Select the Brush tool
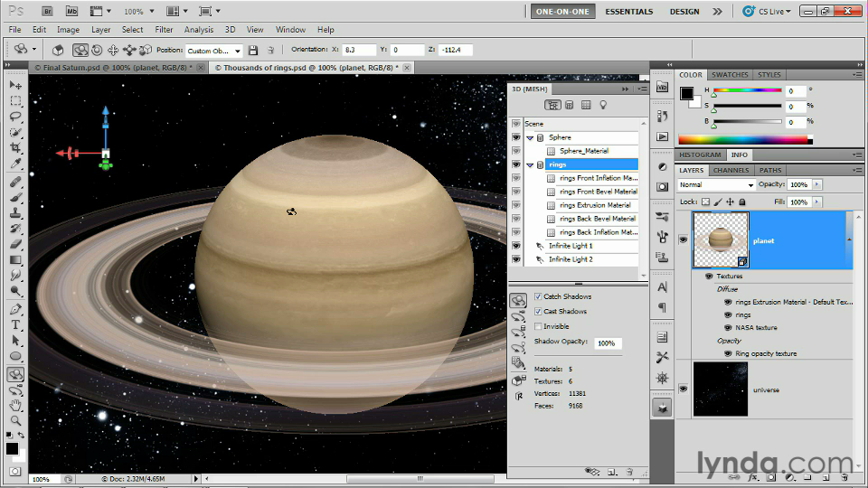Screen dimensions: 868x488 (x=15, y=198)
